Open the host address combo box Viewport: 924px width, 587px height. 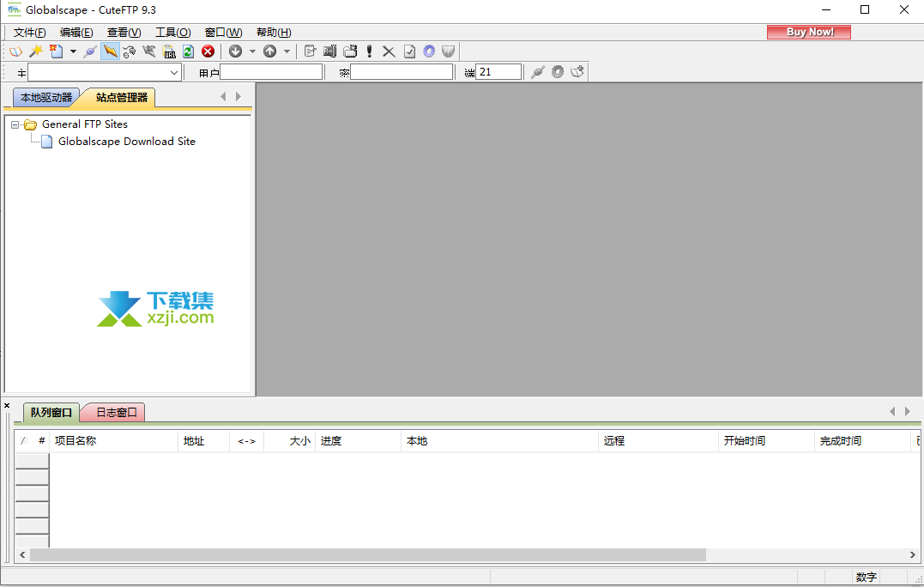pyautogui.click(x=105, y=72)
